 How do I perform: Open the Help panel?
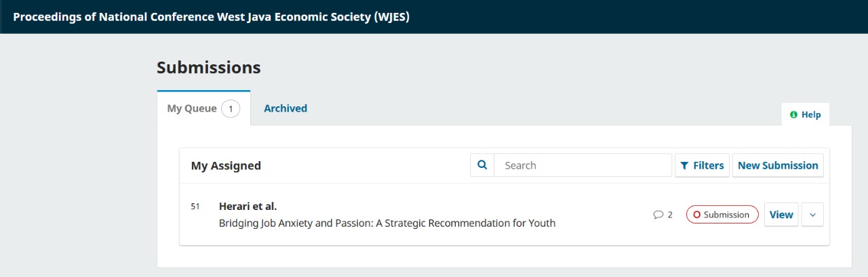coord(806,115)
